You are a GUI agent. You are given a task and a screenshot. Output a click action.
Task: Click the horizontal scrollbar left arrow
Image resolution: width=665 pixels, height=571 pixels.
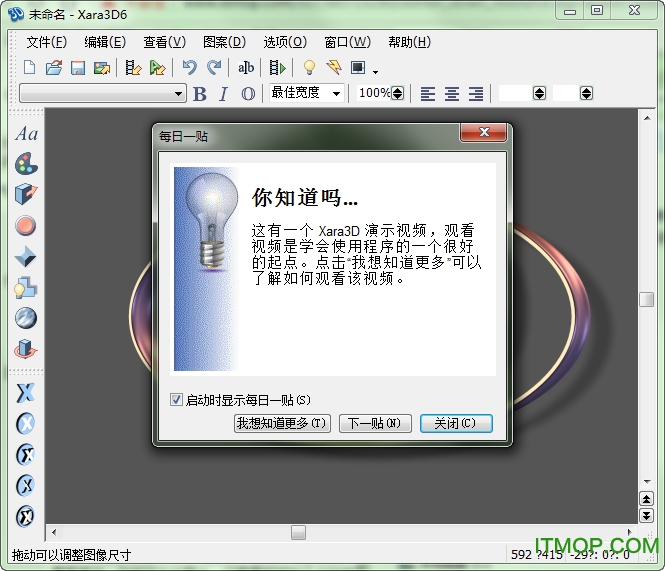coord(54,532)
